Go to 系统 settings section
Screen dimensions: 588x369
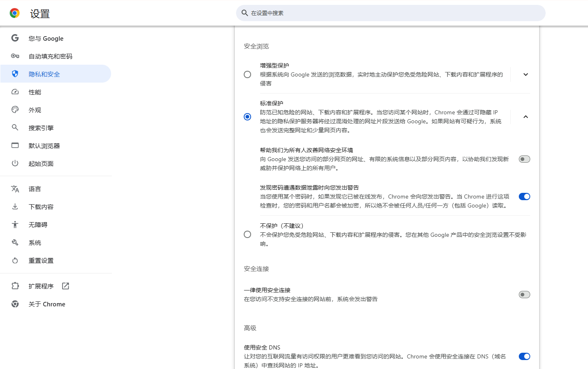pos(56,242)
